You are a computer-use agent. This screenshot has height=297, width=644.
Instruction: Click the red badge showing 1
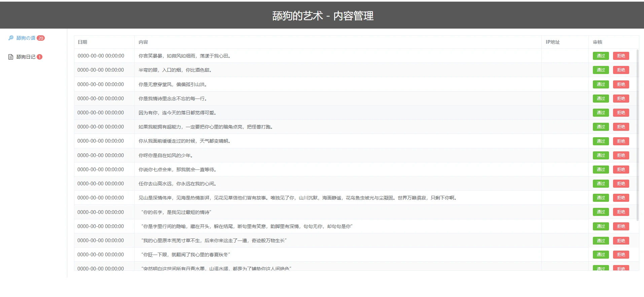tap(39, 57)
